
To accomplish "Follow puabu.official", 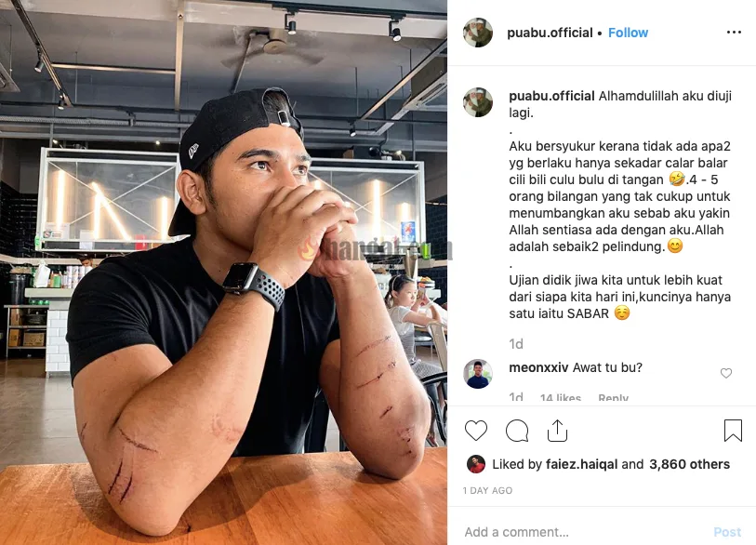I will (x=628, y=33).
